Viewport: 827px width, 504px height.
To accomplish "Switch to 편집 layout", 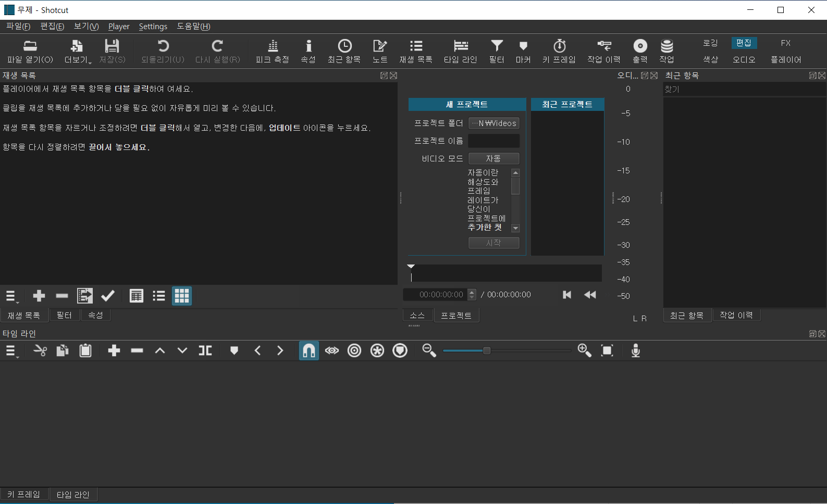I will [x=744, y=43].
